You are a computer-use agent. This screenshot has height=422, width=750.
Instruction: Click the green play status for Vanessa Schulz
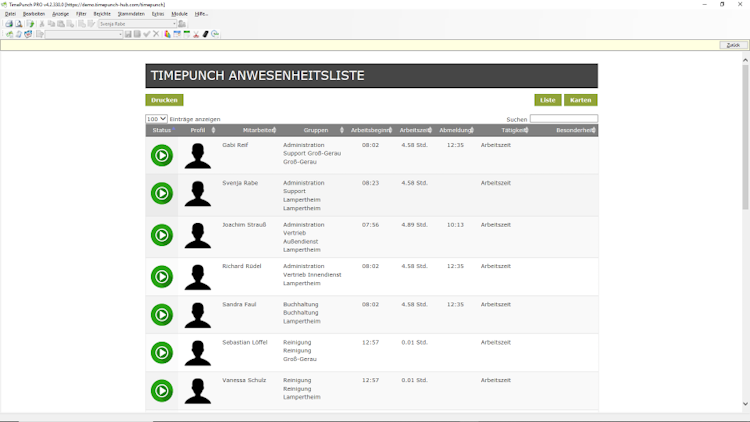tap(162, 390)
